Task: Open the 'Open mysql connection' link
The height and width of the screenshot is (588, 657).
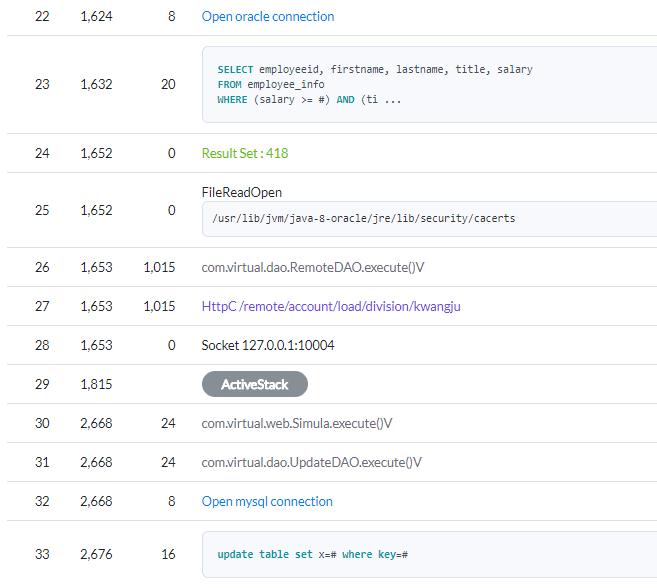Action: [x=267, y=501]
